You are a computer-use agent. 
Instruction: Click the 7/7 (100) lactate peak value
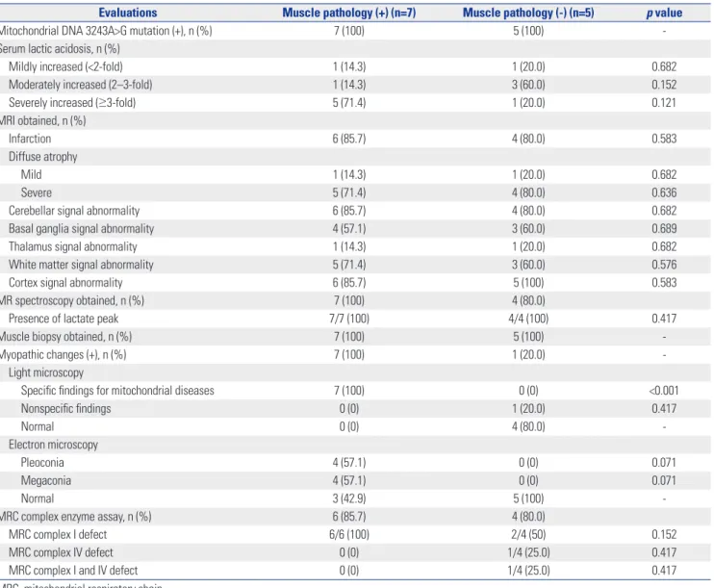(349, 319)
